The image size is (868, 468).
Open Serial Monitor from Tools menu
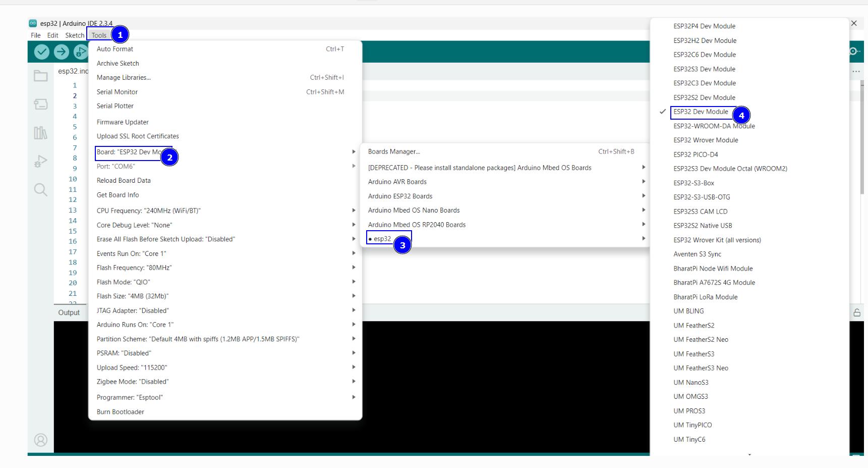coord(225,92)
